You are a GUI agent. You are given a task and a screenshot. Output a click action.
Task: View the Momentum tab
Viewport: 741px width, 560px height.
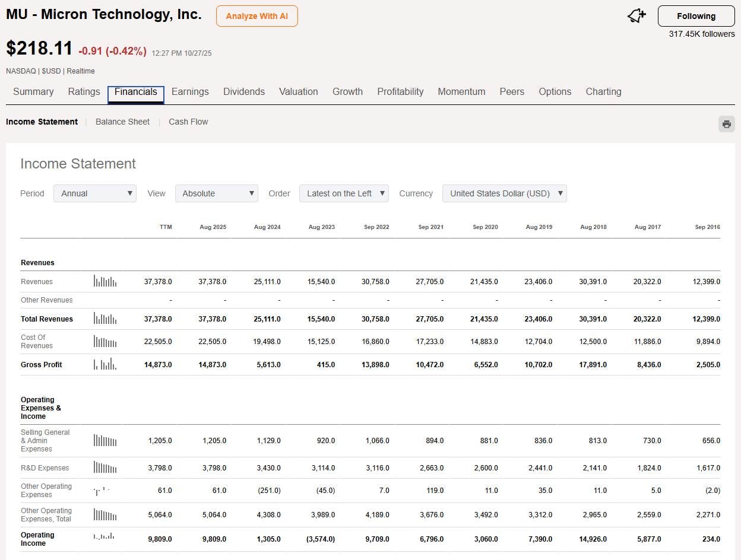click(x=461, y=92)
